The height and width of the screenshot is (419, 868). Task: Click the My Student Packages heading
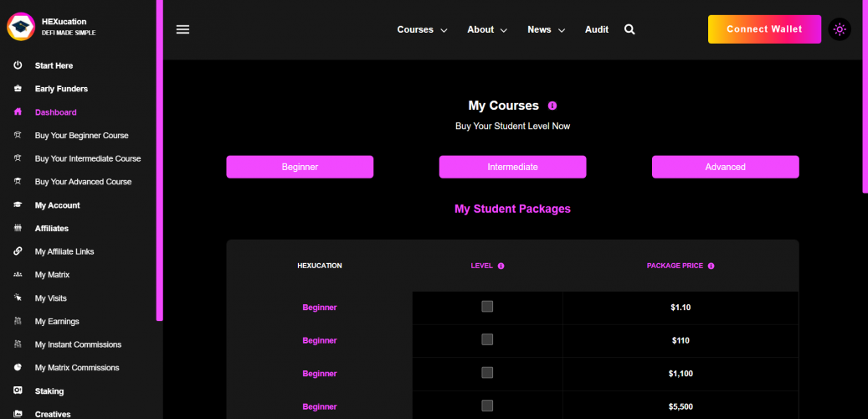[512, 209]
